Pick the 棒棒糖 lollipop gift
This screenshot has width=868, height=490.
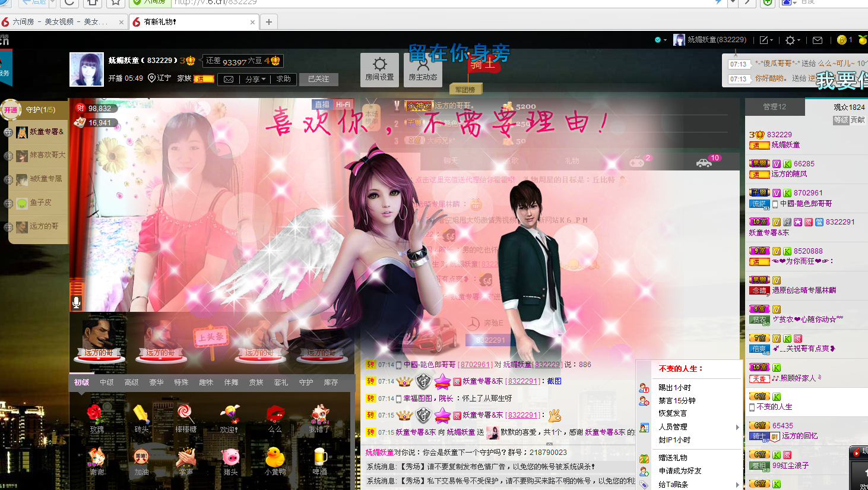(x=185, y=413)
